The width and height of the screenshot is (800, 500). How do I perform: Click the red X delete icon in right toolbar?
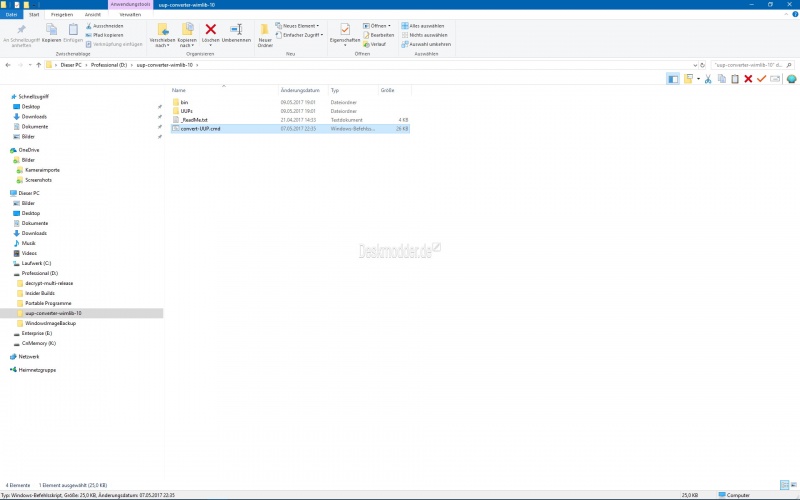[x=748, y=79]
